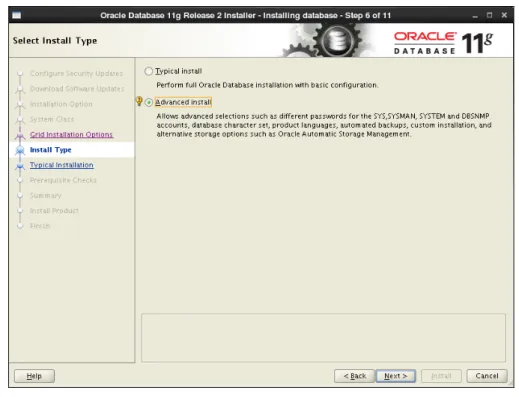Close the Oracle installer window

pyautogui.click(x=504, y=15)
